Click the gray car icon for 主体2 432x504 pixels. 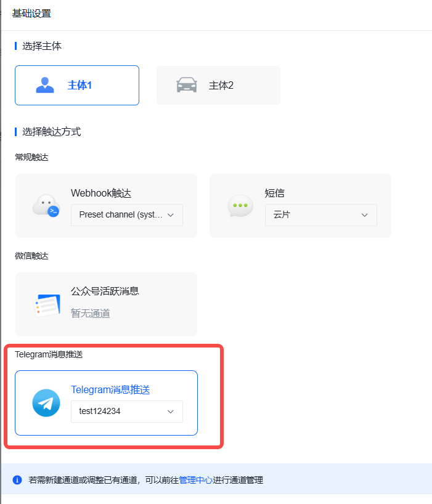click(187, 85)
